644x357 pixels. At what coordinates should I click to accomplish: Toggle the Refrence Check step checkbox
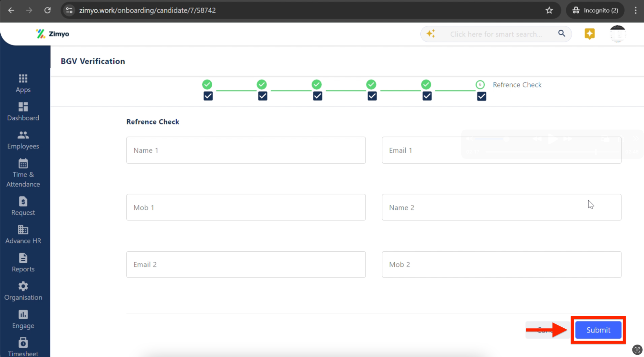pos(481,96)
